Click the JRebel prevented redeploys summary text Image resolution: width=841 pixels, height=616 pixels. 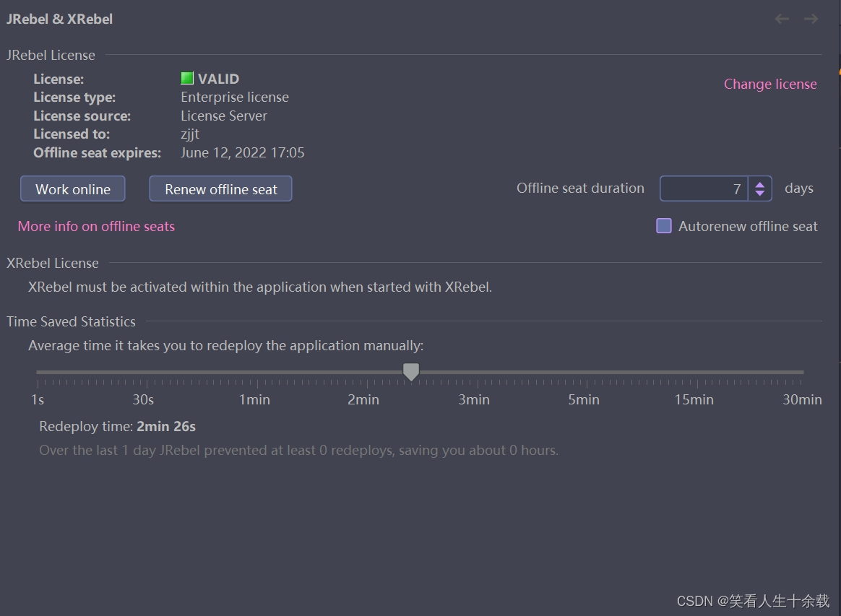coord(298,451)
